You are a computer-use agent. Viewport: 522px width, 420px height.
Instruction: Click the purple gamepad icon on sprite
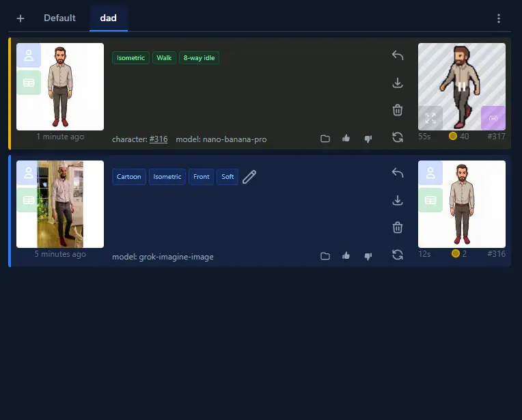[493, 117]
